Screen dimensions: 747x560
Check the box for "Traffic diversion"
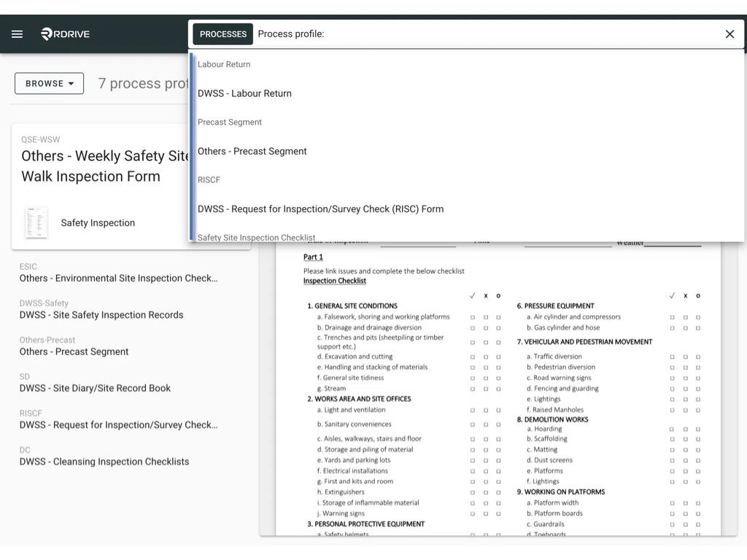tap(672, 357)
